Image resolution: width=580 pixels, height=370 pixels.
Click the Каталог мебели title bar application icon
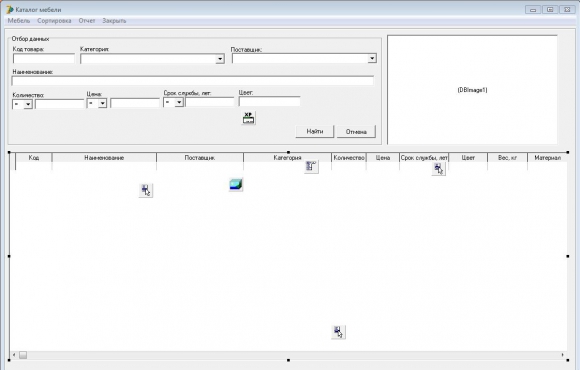point(10,10)
